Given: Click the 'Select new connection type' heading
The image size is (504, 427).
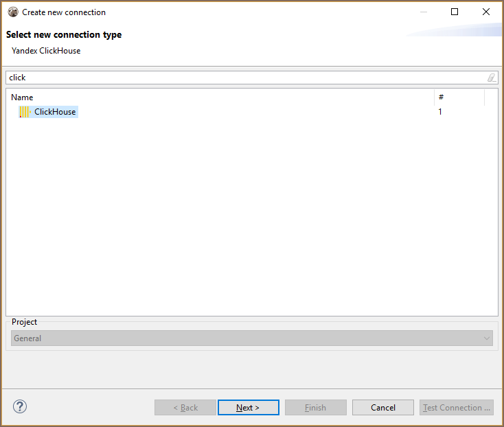Looking at the screenshot, I should pyautogui.click(x=64, y=35).
